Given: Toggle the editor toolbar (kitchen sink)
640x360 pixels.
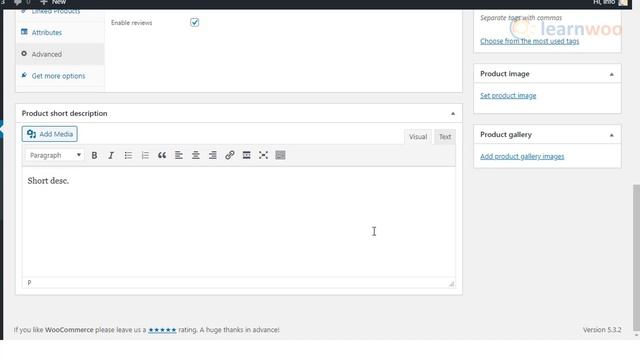Looking at the screenshot, I should (280, 155).
